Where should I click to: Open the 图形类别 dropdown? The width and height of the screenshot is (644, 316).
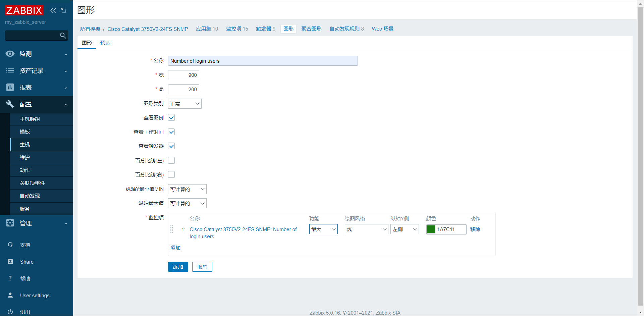coord(185,104)
